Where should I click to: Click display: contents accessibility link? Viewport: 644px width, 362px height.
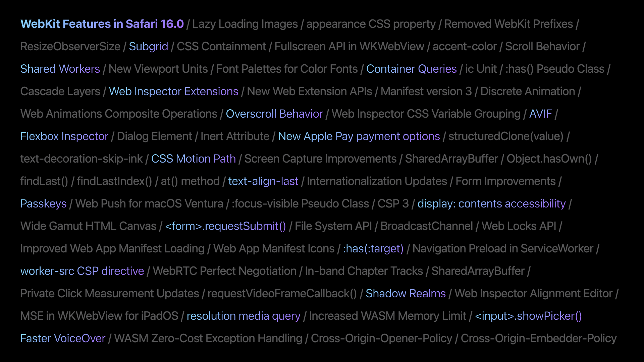[491, 204]
